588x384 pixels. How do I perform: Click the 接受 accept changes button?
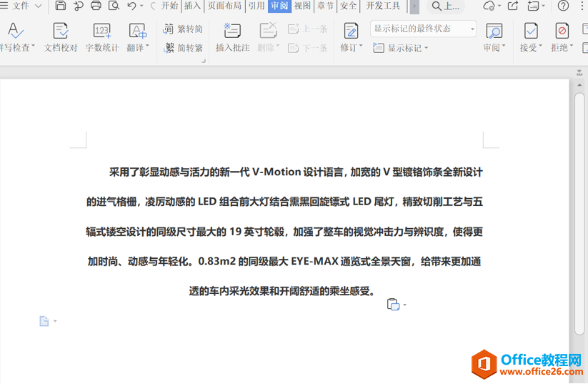point(531,37)
